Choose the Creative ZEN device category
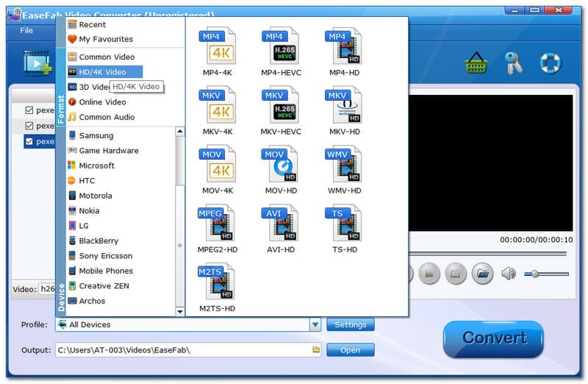 pyautogui.click(x=99, y=285)
